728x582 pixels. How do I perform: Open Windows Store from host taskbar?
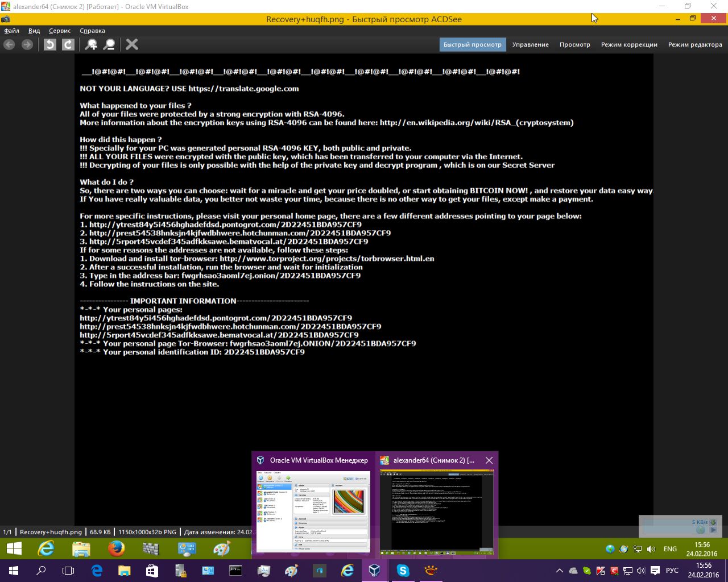(x=152, y=571)
